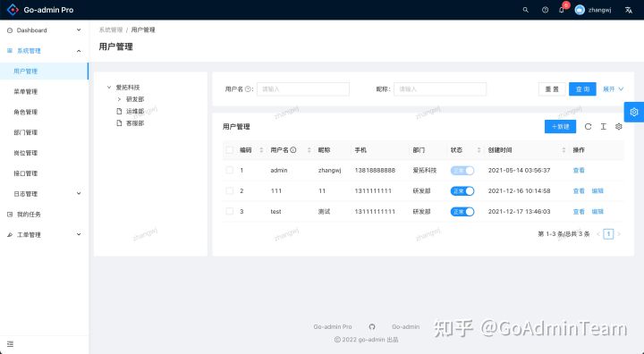Sort by 状态 column arrows
644x354 pixels.
[x=479, y=150]
